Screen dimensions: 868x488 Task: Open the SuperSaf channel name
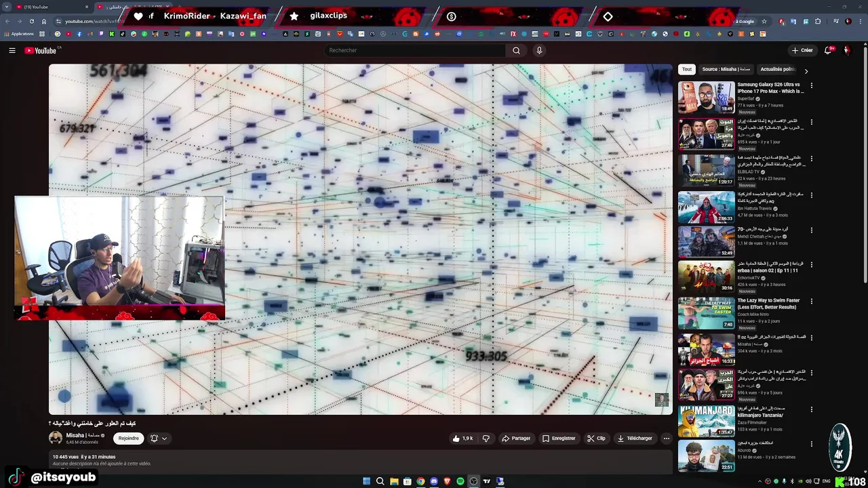pyautogui.click(x=746, y=98)
